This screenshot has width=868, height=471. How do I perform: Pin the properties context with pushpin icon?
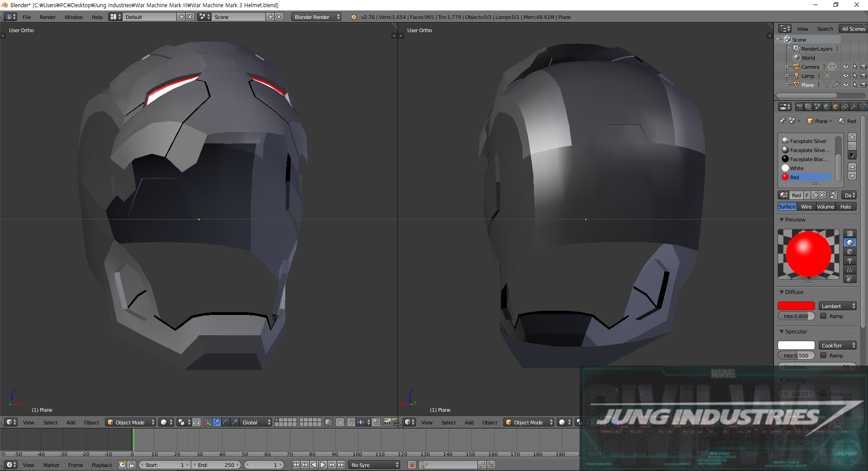(x=782, y=121)
